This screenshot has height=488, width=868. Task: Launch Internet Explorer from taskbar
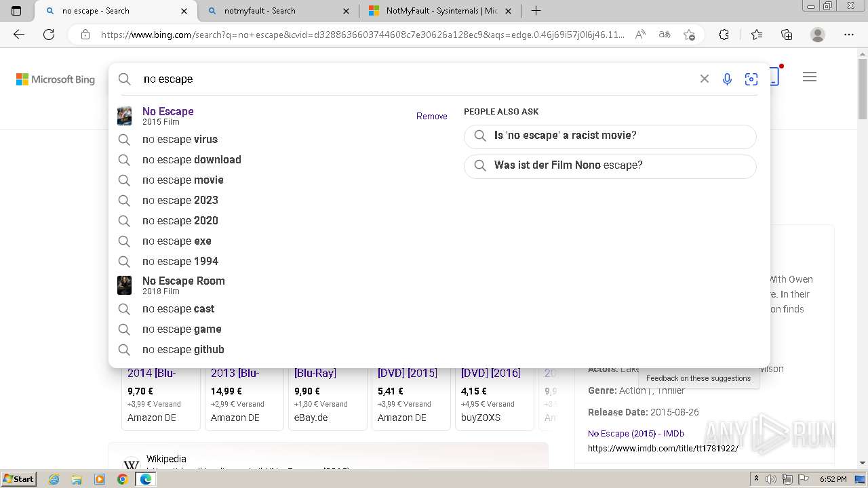(54, 479)
